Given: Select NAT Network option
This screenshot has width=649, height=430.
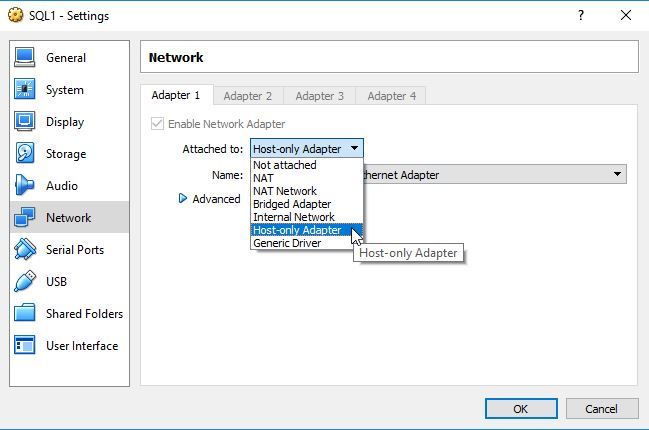Looking at the screenshot, I should tap(285, 191).
